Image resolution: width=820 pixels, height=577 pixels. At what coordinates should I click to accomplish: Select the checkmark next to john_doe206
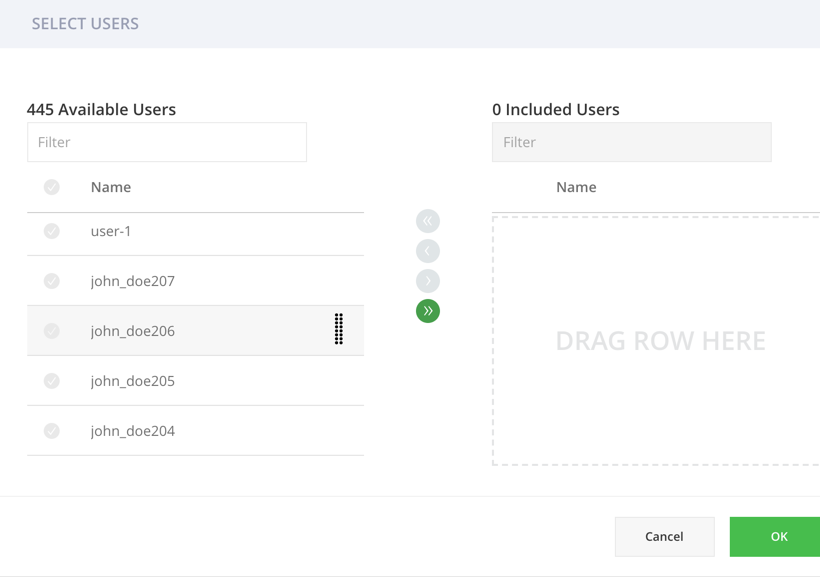pyautogui.click(x=51, y=330)
